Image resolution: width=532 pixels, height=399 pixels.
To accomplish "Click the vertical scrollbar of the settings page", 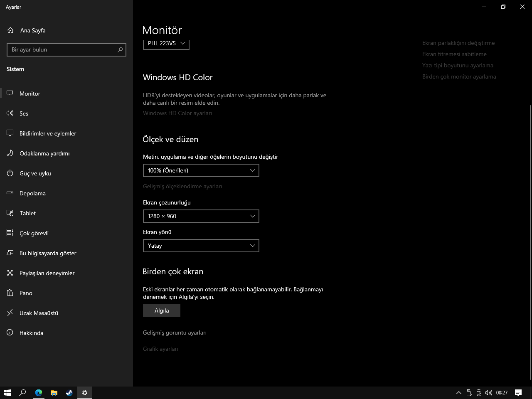I will (x=530, y=242).
